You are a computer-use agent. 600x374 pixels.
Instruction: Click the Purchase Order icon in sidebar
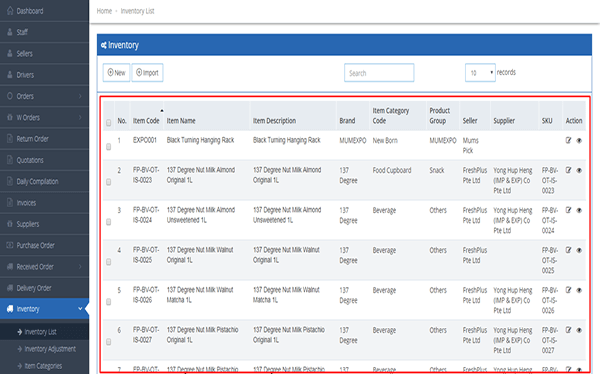(10, 245)
